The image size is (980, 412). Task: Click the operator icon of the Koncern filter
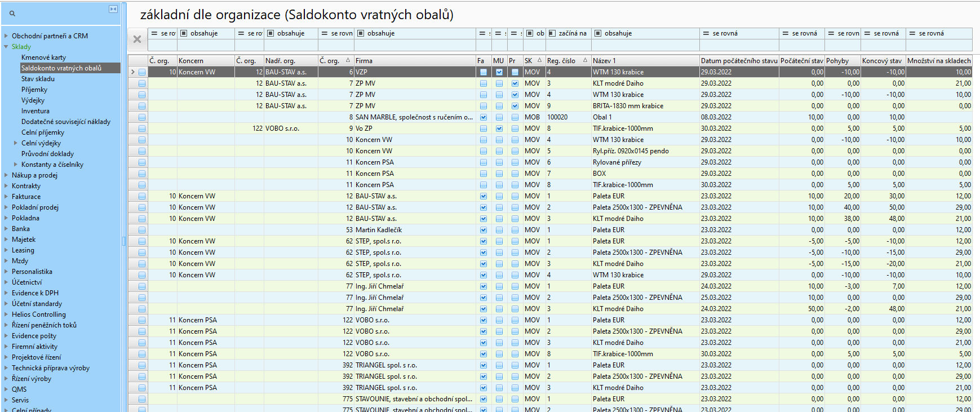(184, 33)
